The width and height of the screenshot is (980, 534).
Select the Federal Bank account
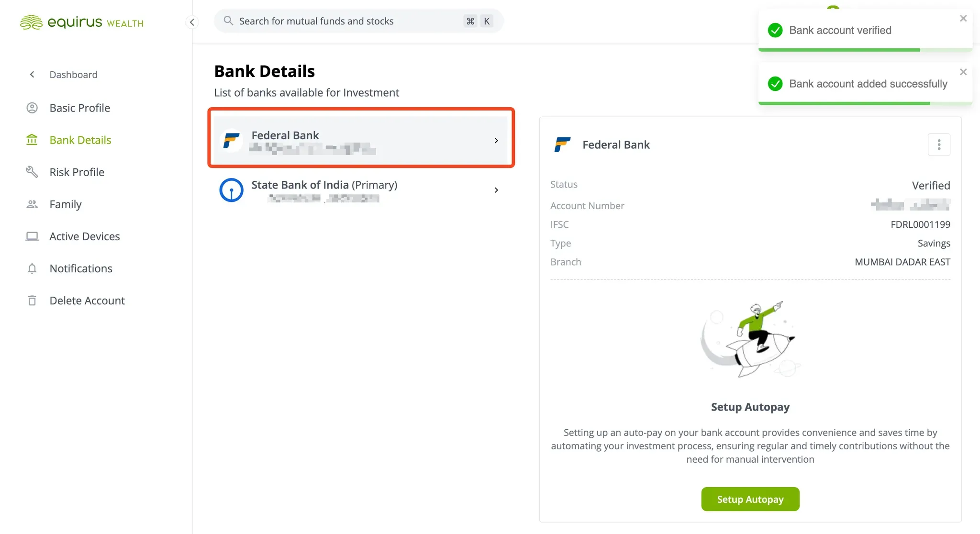pyautogui.click(x=360, y=141)
